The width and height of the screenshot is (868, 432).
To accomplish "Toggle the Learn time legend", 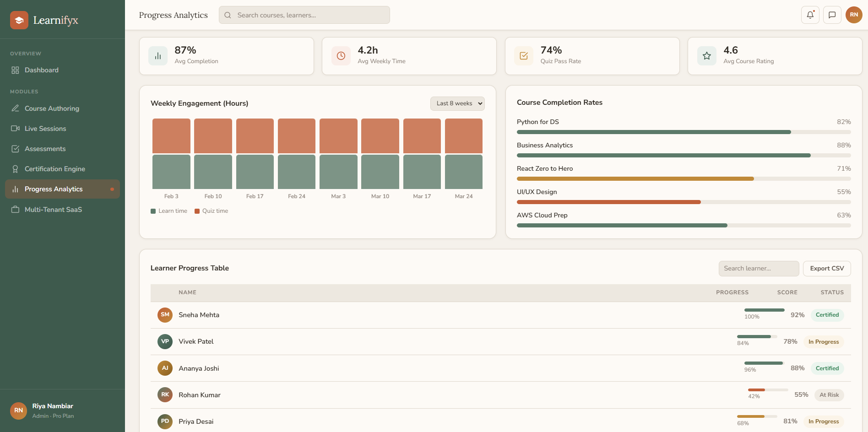I will point(168,211).
